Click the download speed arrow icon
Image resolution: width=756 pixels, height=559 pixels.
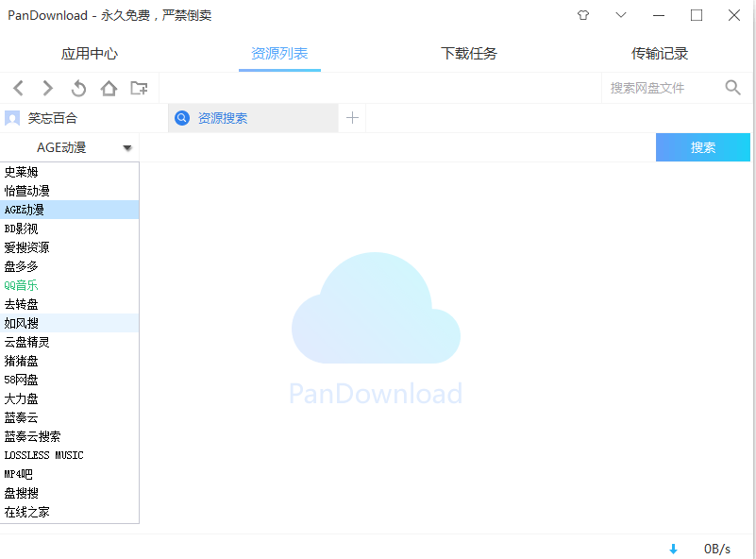[674, 549]
